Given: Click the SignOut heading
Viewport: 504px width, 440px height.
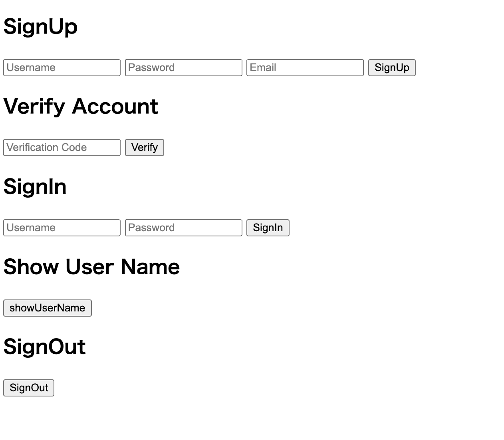Looking at the screenshot, I should point(44,347).
